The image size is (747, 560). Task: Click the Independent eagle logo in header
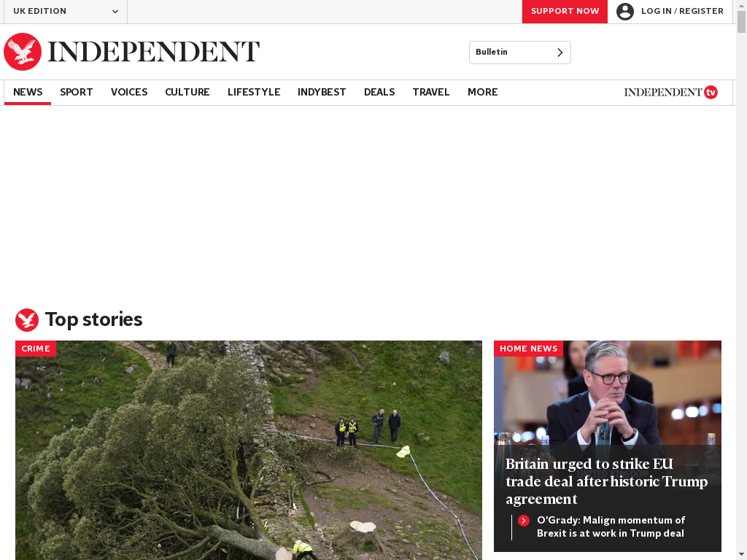click(23, 52)
